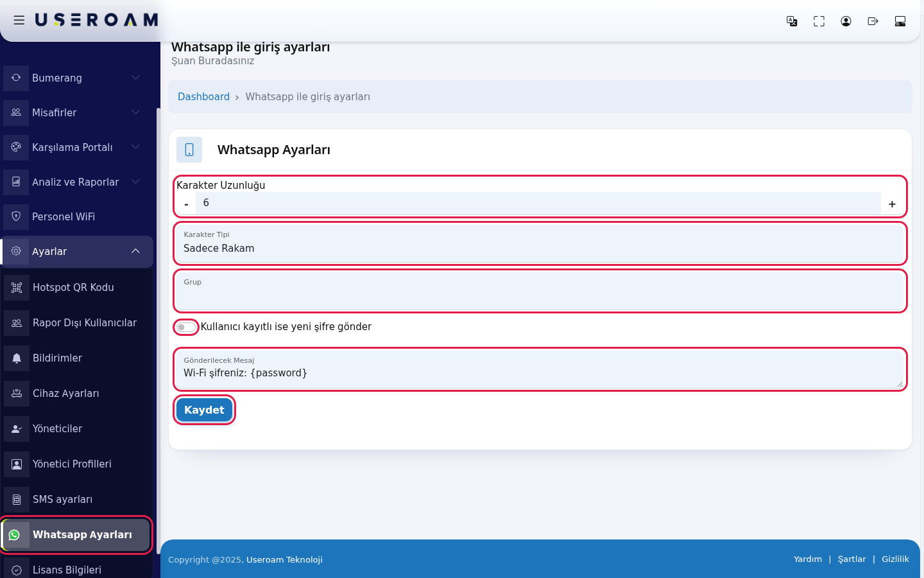Collapse the Ayarlar menu chevron

(x=135, y=251)
